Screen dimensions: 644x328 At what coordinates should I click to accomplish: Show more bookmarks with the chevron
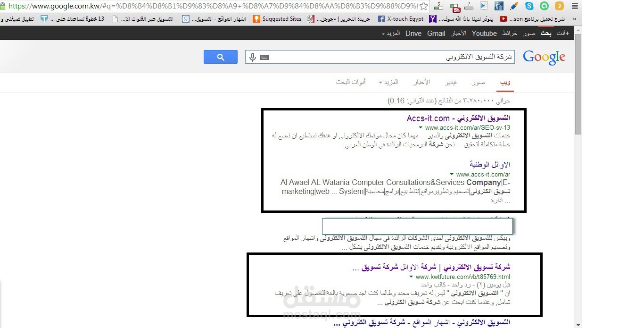[x=574, y=19]
